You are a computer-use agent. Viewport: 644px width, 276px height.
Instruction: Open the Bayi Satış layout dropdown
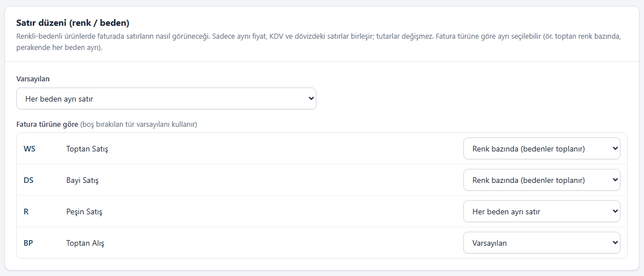point(542,180)
